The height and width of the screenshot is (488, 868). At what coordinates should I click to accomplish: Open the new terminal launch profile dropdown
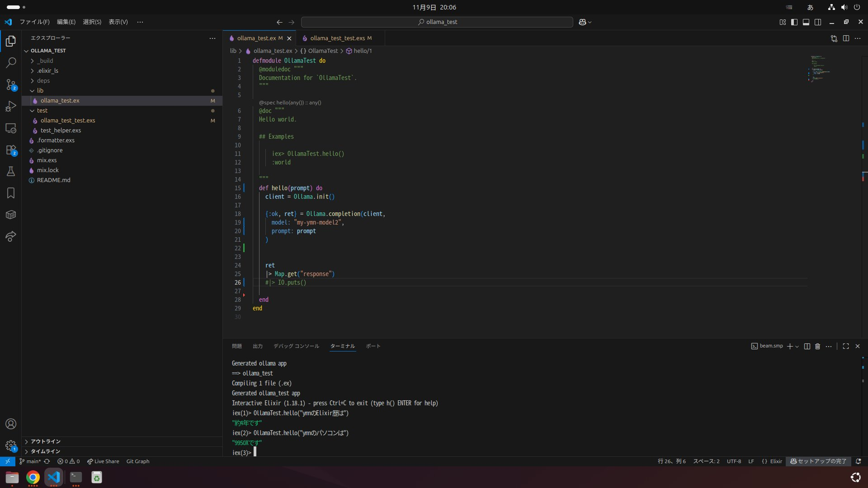coord(797,347)
